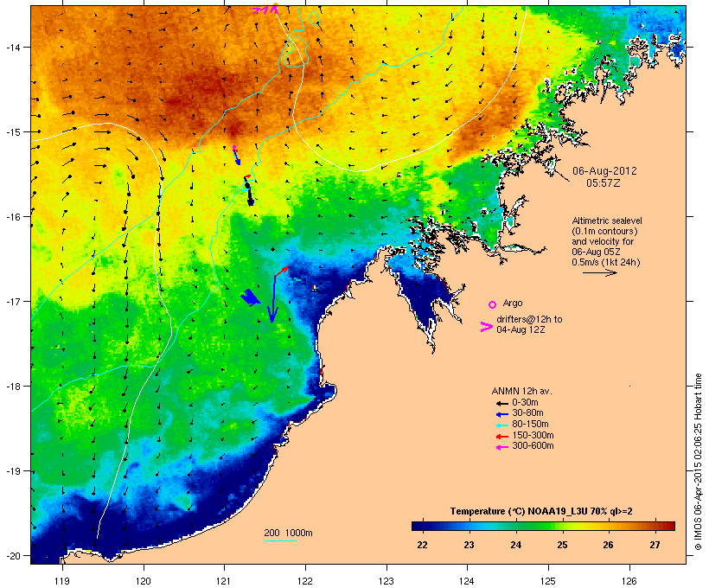Screen dimensions: 709x588
Task: Click colorbar tick label 23
Action: 469,545
